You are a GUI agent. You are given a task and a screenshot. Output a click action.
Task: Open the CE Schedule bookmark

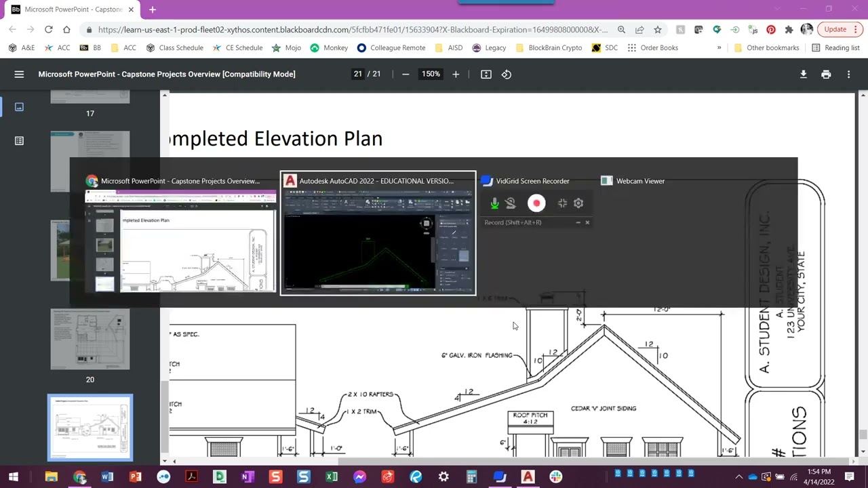(x=238, y=48)
